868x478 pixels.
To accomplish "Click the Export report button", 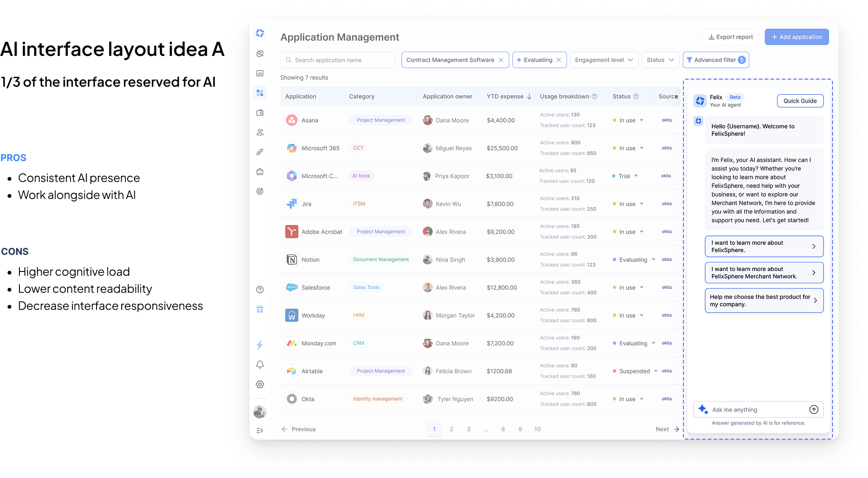I will click(730, 37).
